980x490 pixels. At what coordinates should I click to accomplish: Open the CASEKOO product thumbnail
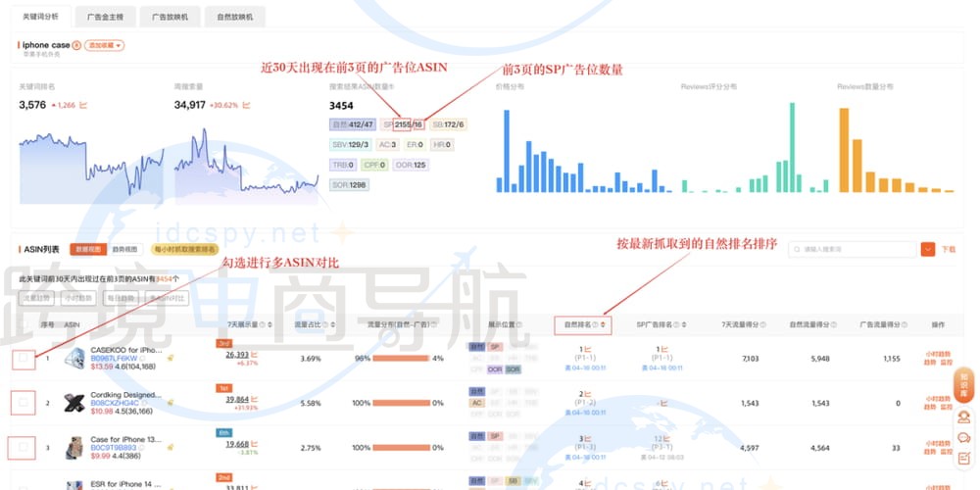pyautogui.click(x=74, y=358)
